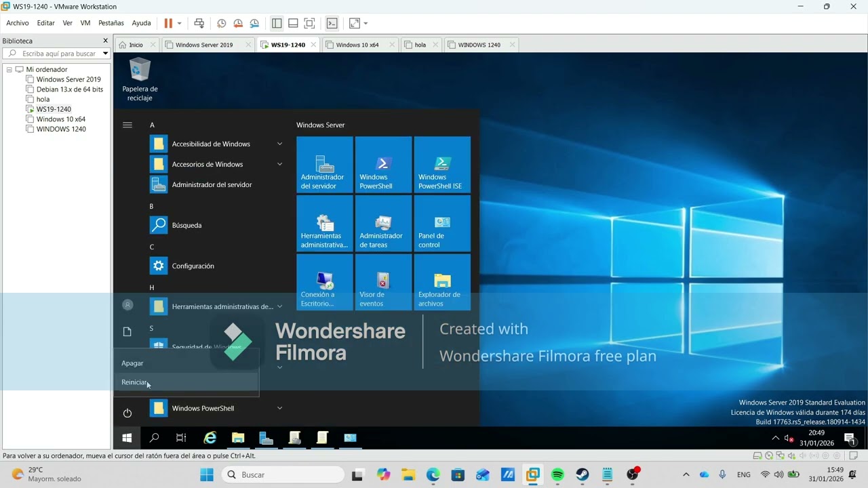Choose Reiniciar from power menu
868x488 pixels.
(x=186, y=382)
